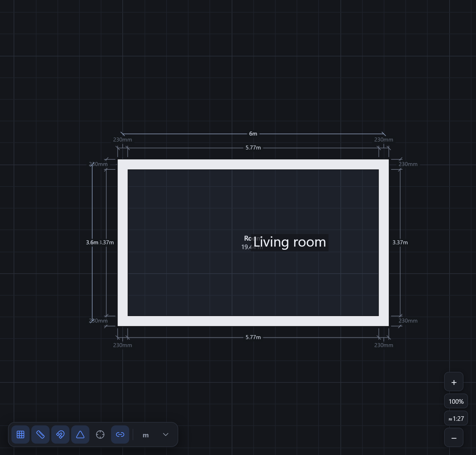Zoom in with the plus button
Viewport: 476px width, 455px height.
[x=454, y=382]
